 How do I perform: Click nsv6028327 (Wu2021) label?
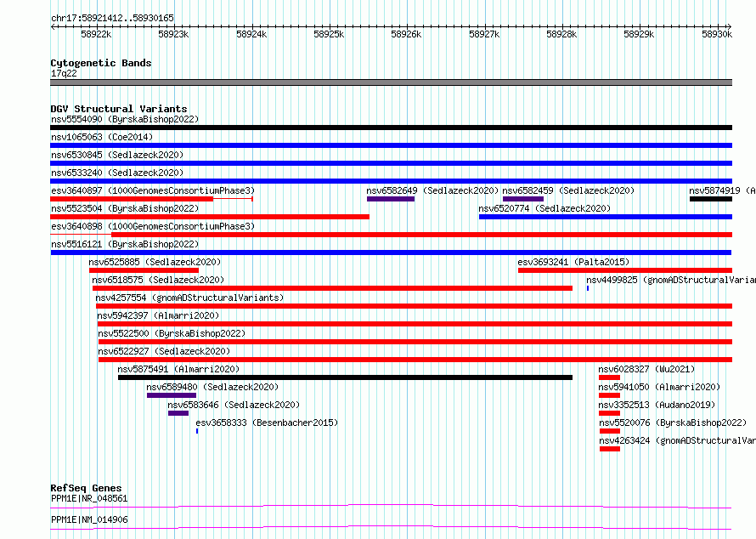pos(646,369)
